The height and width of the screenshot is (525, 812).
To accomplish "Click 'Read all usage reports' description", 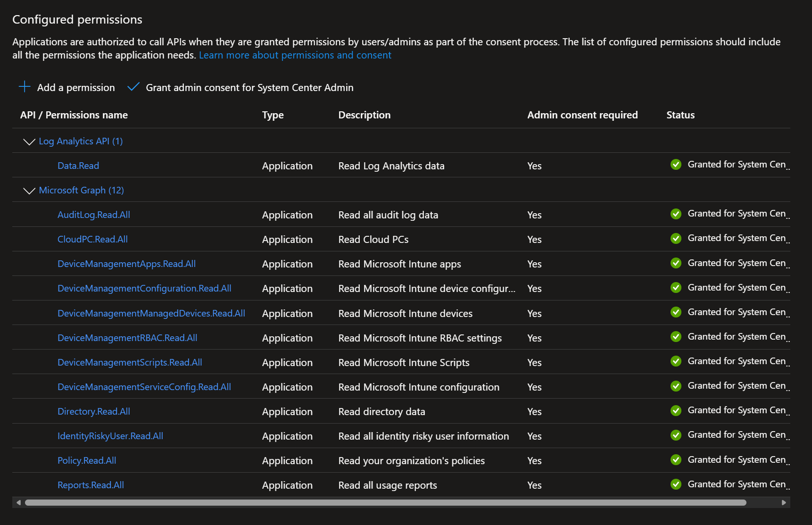I will coord(388,485).
